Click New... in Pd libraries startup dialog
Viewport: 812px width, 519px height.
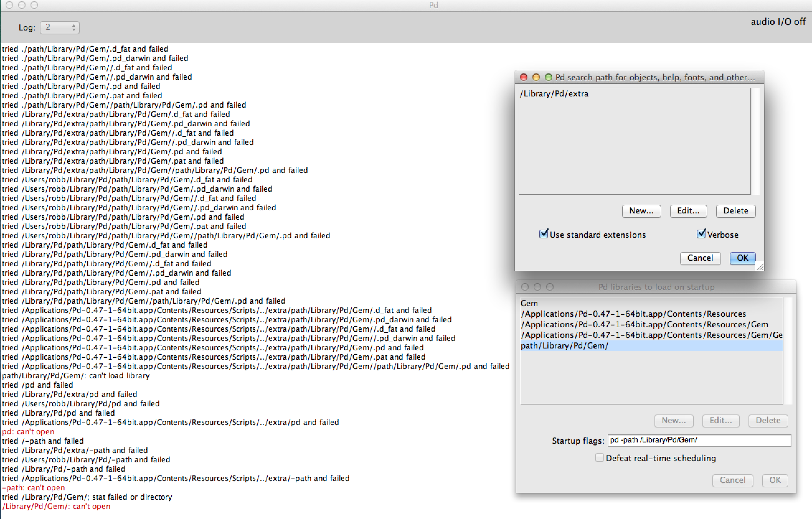(x=674, y=421)
